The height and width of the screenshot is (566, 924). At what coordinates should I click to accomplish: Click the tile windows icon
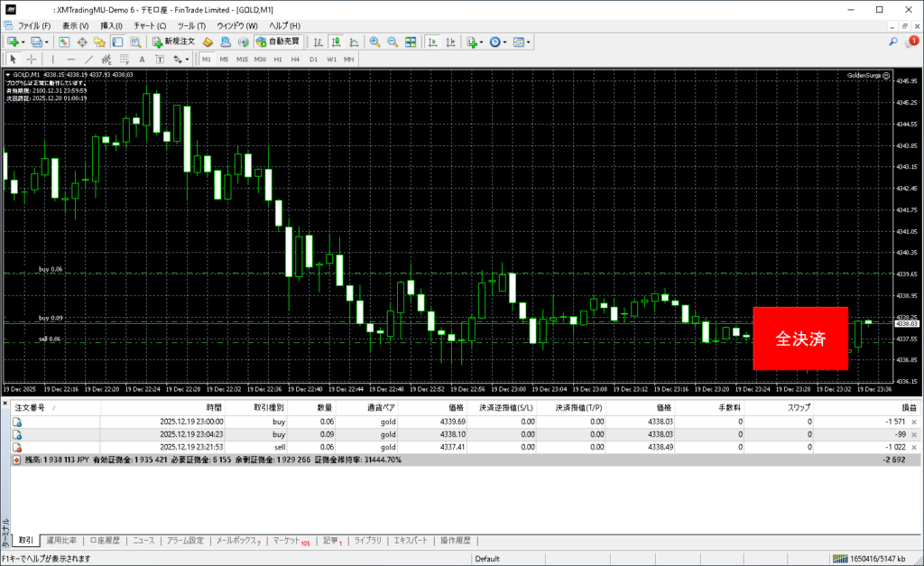click(411, 42)
